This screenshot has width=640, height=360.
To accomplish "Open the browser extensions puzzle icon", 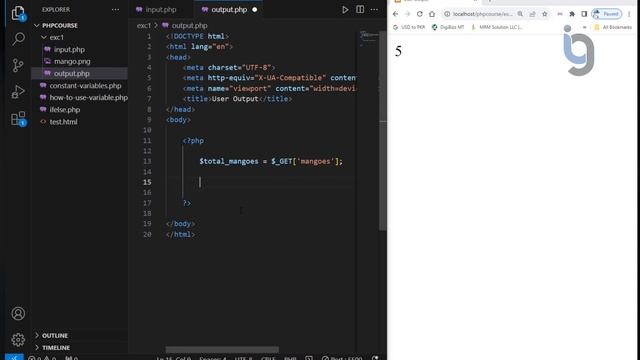I will click(572, 14).
